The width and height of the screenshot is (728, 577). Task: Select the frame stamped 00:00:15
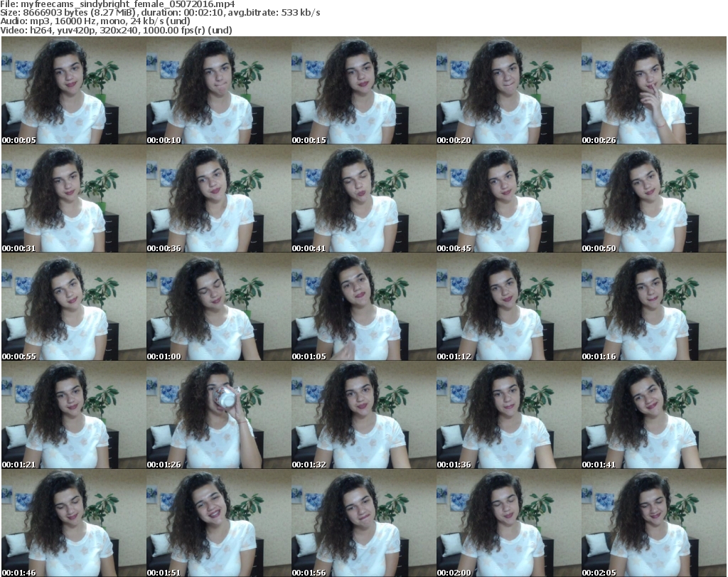[x=363, y=90]
